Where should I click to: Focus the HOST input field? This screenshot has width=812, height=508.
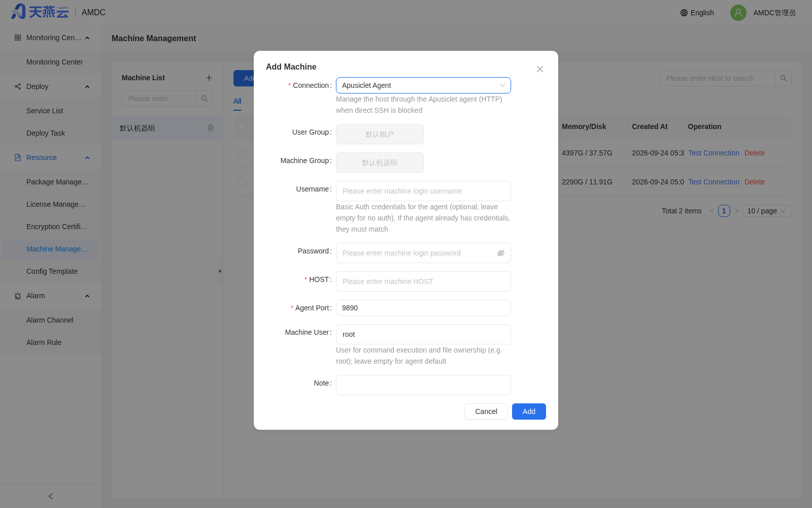tap(423, 281)
